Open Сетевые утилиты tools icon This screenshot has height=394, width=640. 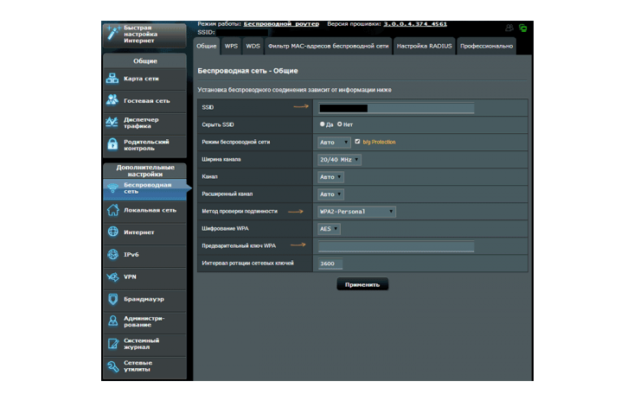point(113,366)
